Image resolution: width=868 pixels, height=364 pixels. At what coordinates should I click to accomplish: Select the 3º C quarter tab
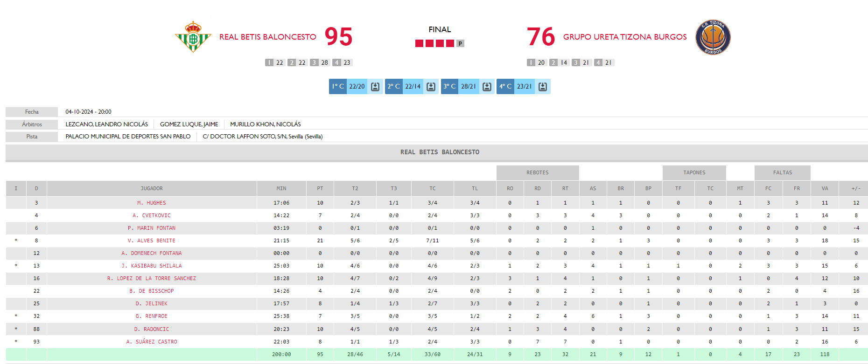(x=450, y=87)
